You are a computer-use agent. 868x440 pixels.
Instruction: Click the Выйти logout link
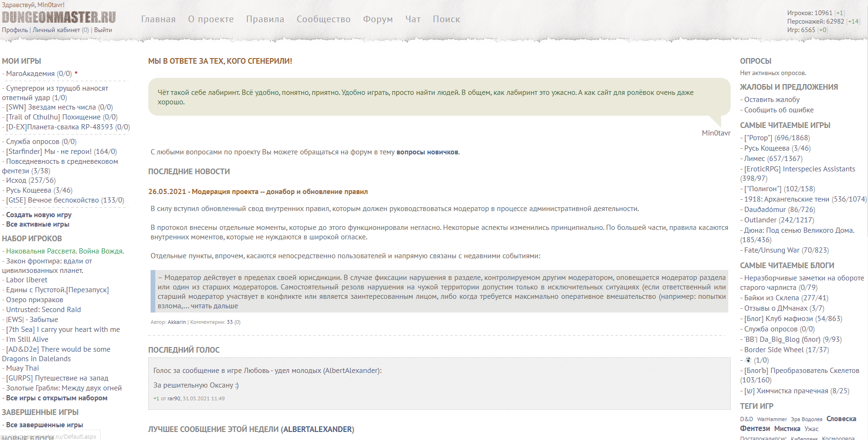pos(103,30)
